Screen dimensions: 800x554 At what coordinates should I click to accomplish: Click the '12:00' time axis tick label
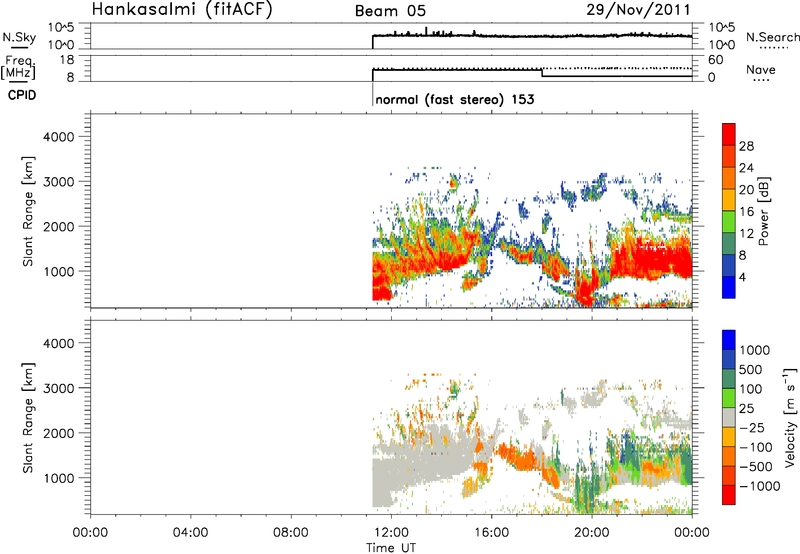(391, 533)
